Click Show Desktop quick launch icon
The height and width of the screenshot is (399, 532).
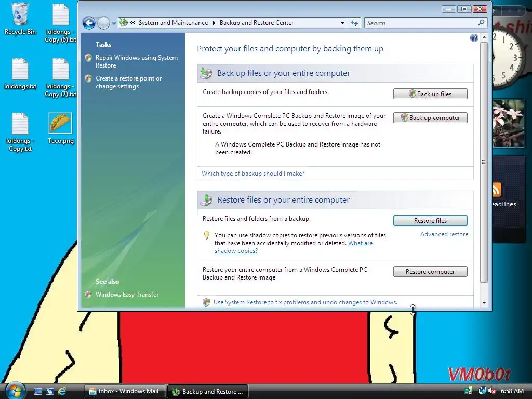tap(38, 392)
